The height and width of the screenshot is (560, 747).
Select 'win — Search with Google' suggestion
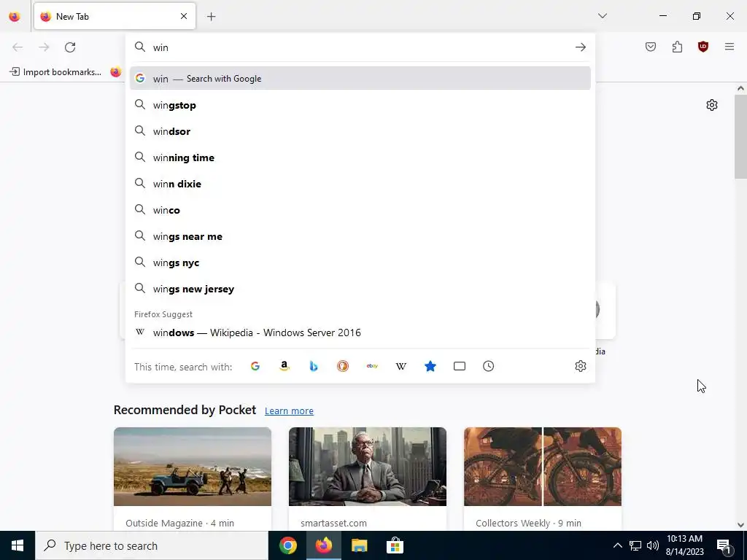coord(360,79)
